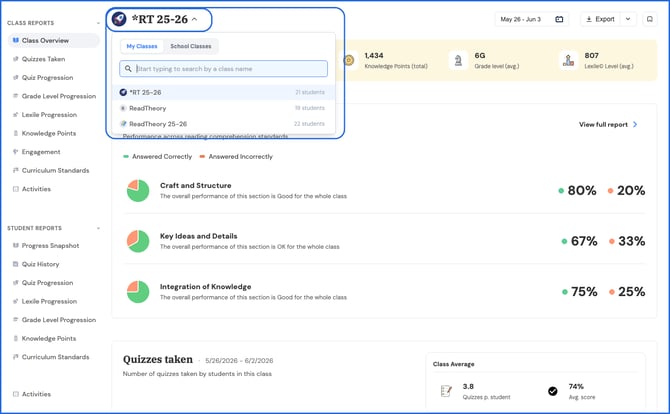Open the Export options dropdown arrow

tap(628, 19)
